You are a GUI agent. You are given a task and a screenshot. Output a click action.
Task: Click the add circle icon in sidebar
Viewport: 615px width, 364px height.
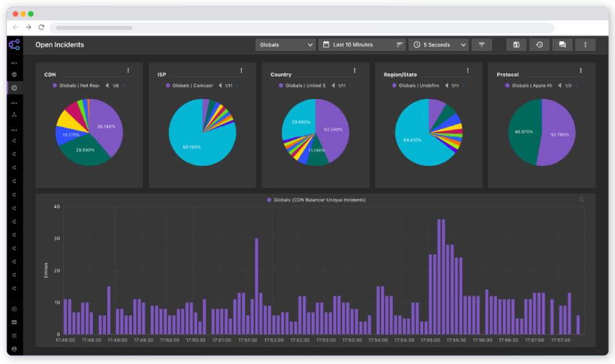(14, 309)
